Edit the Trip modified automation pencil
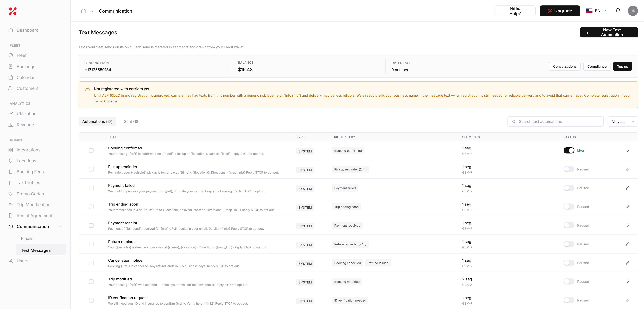This screenshot has width=644, height=309. coord(628,282)
